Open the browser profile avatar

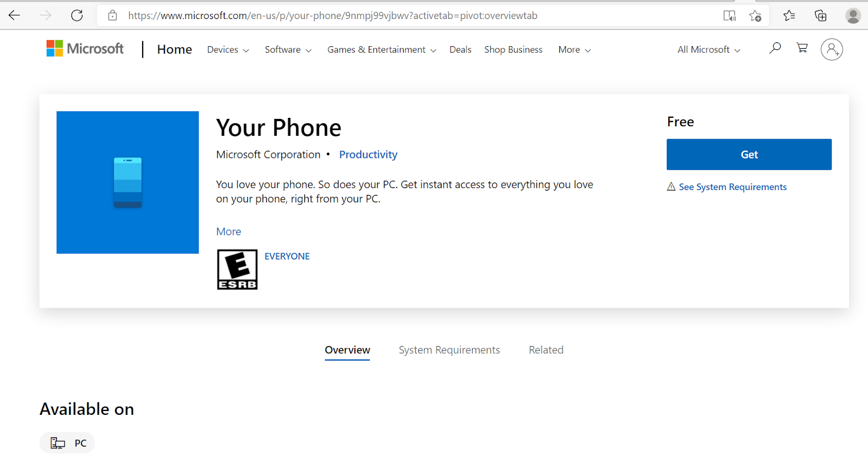pyautogui.click(x=853, y=16)
